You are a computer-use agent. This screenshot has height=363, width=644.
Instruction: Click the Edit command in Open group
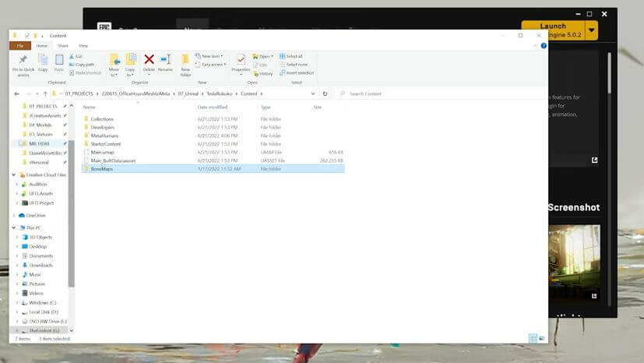point(260,65)
